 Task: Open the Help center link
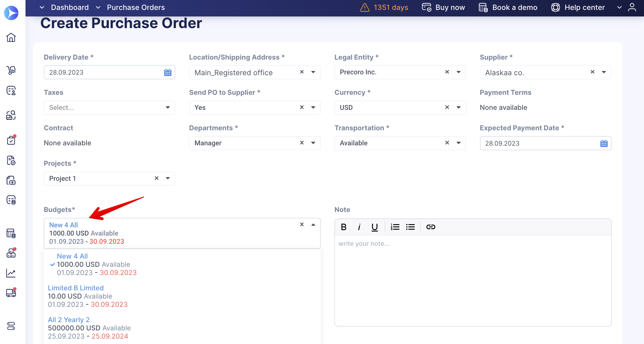[x=578, y=7]
